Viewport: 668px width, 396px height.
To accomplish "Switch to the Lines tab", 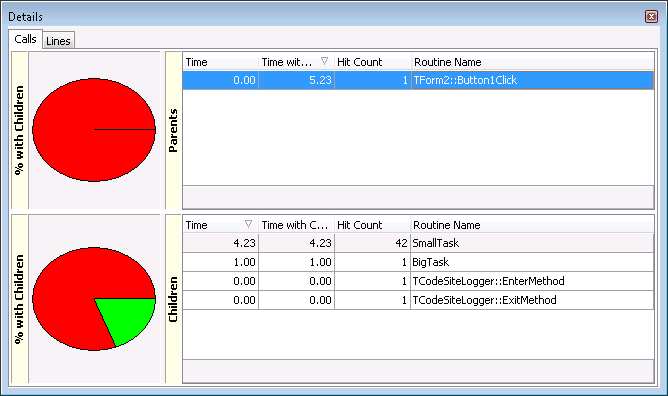I will coord(58,40).
